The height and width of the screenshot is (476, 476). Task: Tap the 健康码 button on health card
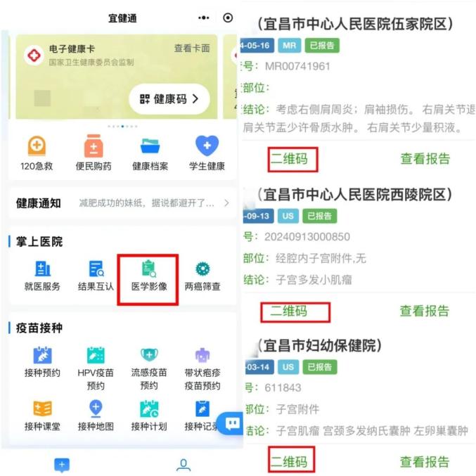169,99
